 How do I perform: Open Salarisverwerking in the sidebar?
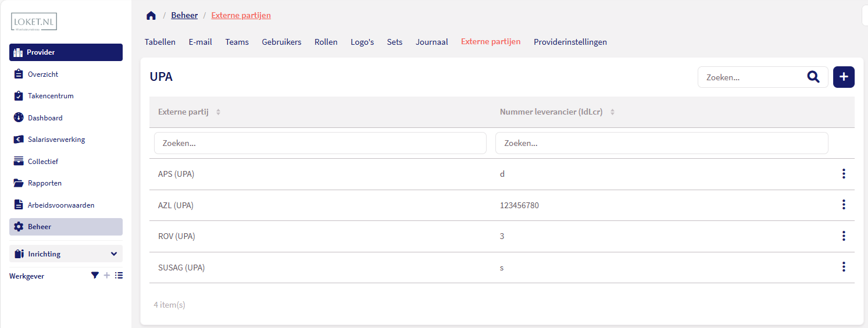[x=56, y=140]
